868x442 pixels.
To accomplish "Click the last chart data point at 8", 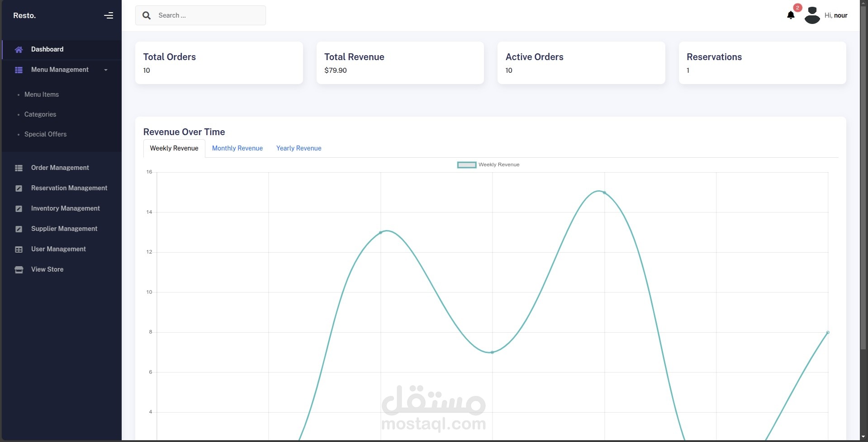I will (x=828, y=333).
